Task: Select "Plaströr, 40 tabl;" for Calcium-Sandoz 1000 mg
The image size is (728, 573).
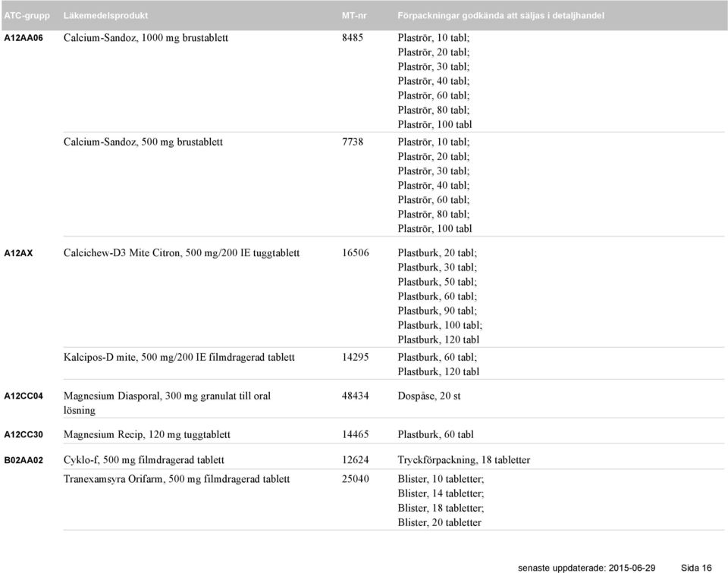Action: click(434, 81)
